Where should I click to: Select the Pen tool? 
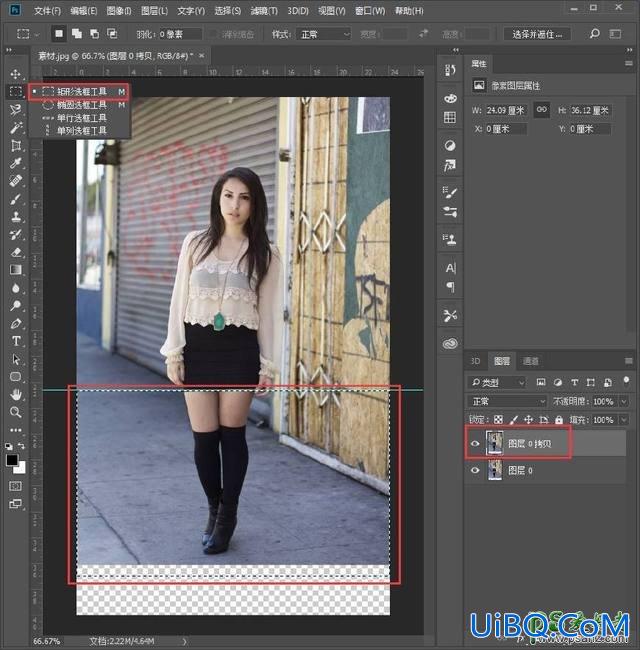16,324
